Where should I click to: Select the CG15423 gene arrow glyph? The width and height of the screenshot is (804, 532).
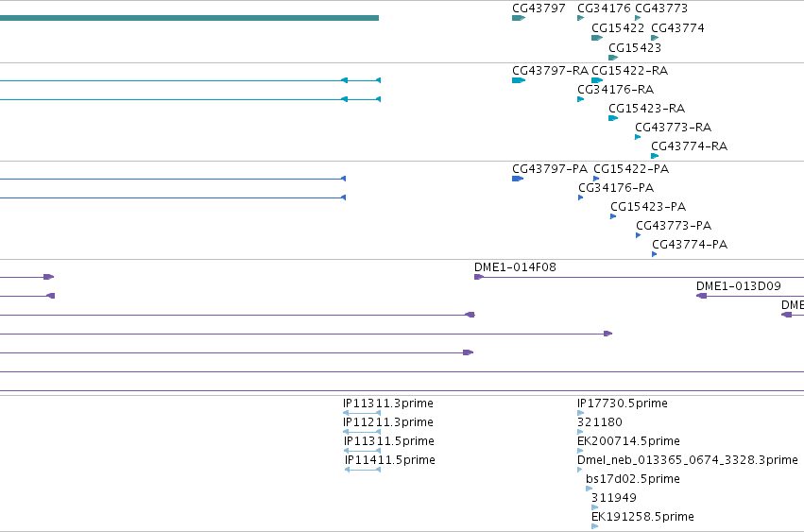613,58
